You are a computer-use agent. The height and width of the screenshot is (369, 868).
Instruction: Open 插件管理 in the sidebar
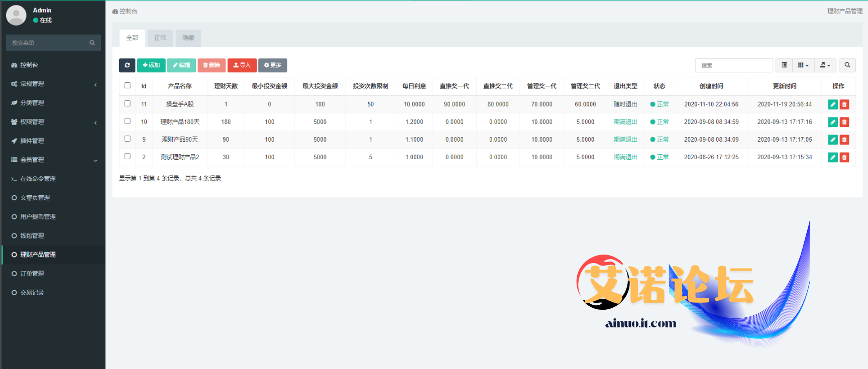53,141
